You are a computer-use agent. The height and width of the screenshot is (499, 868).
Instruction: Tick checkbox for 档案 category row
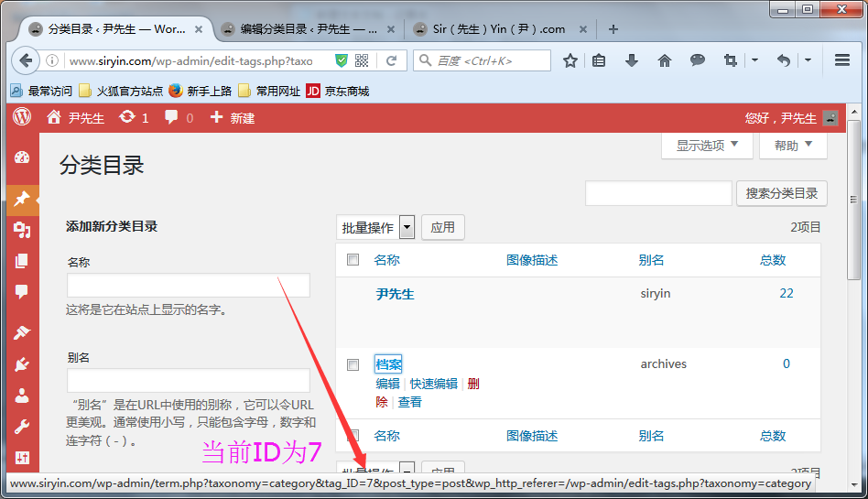[x=353, y=364]
